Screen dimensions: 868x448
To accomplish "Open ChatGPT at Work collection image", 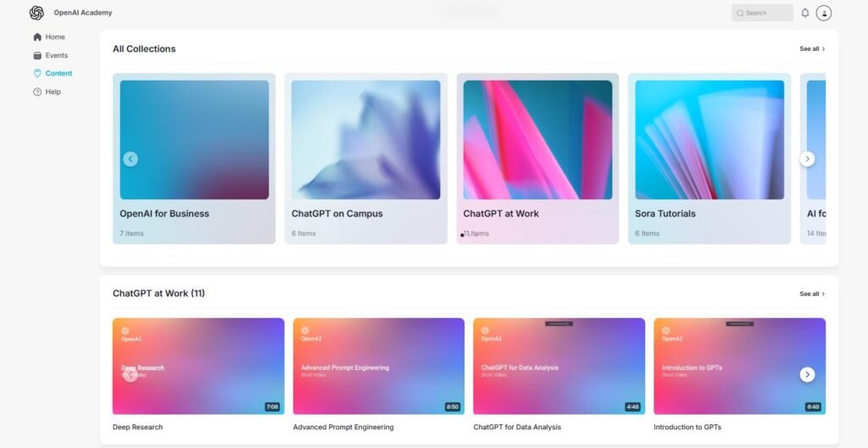I will tap(537, 140).
